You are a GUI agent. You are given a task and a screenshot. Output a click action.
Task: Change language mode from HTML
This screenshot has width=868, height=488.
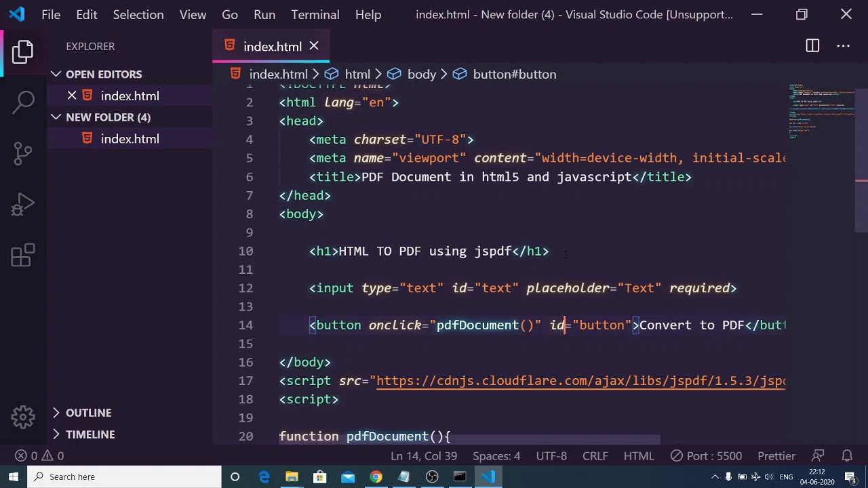639,456
